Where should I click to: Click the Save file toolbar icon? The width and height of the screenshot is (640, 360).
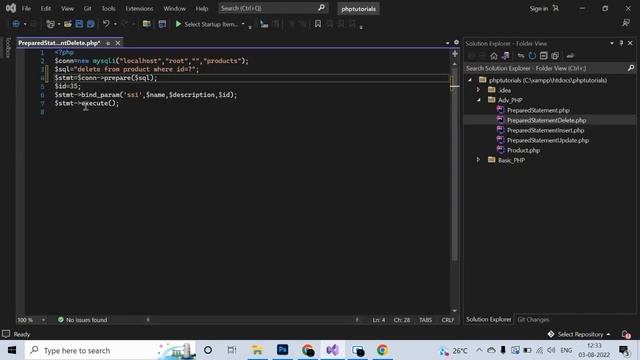(79, 24)
